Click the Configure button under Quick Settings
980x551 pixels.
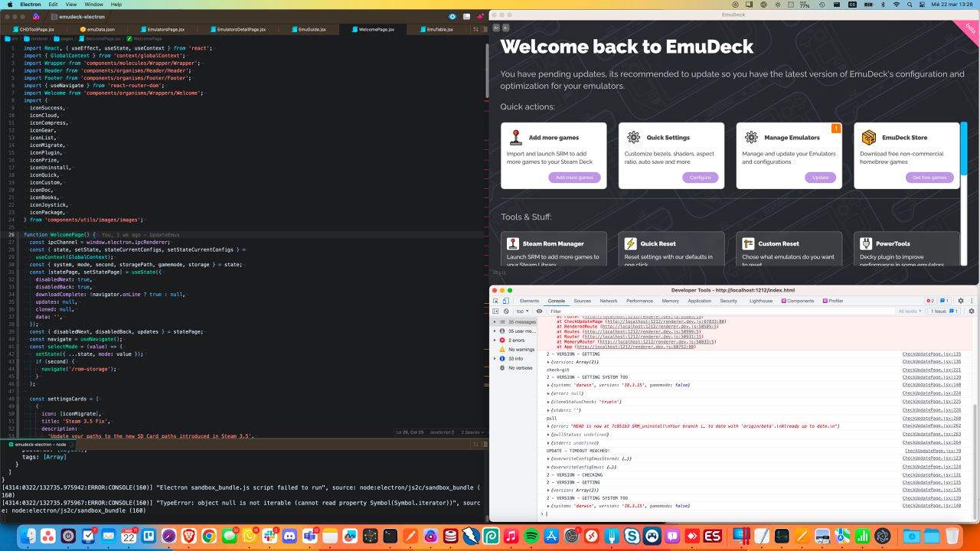(700, 177)
